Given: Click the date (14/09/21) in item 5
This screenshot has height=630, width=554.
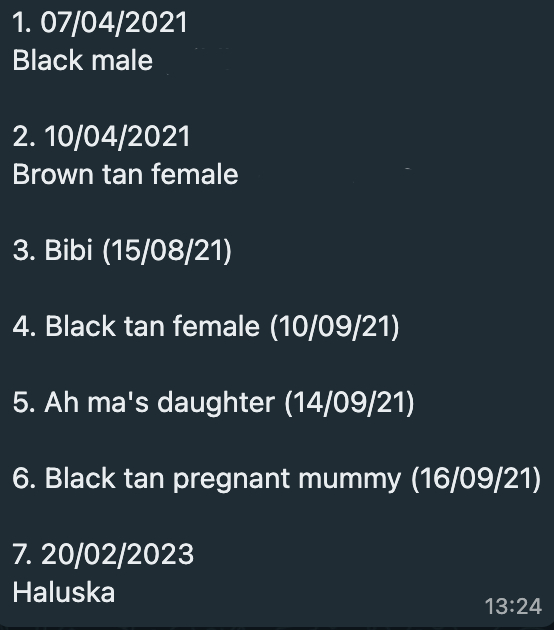Looking at the screenshot, I should coord(350,403).
